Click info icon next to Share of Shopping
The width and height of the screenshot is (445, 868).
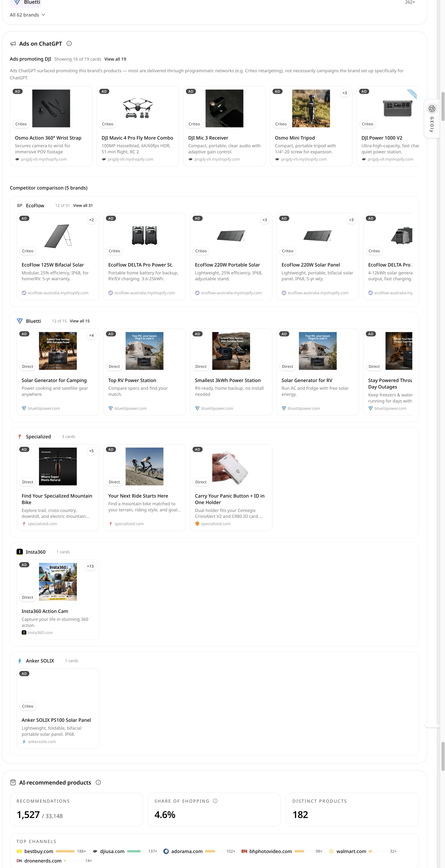(x=215, y=801)
